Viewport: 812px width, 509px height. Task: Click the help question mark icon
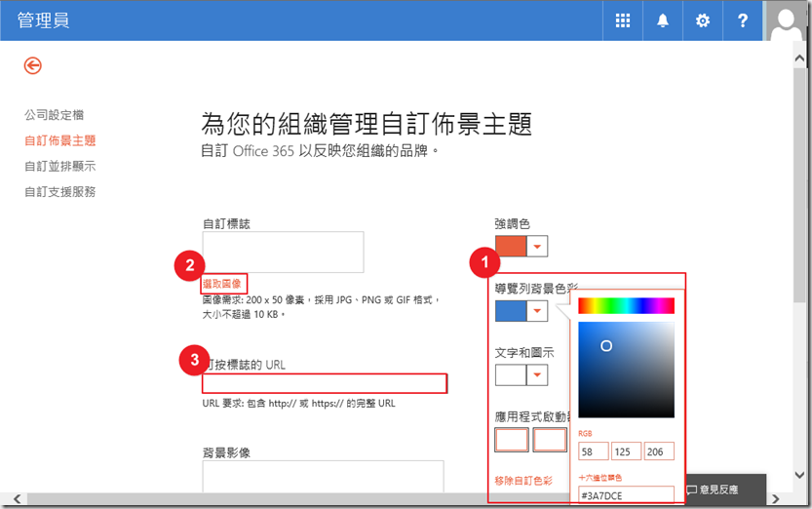click(743, 20)
